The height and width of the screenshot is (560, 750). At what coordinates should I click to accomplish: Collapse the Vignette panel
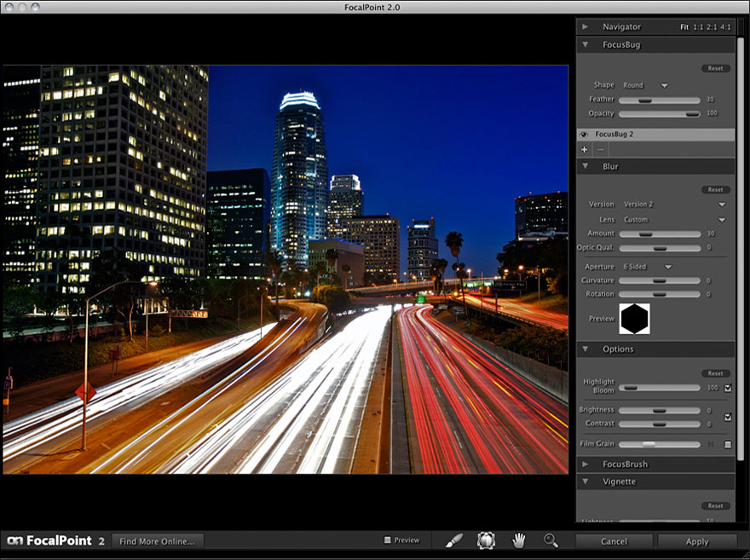click(x=585, y=482)
